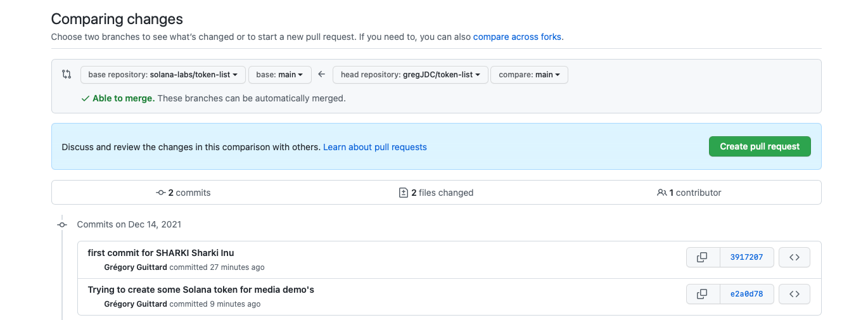This screenshot has width=868, height=320.
Task: Click the files changed icon
Action: [x=403, y=193]
